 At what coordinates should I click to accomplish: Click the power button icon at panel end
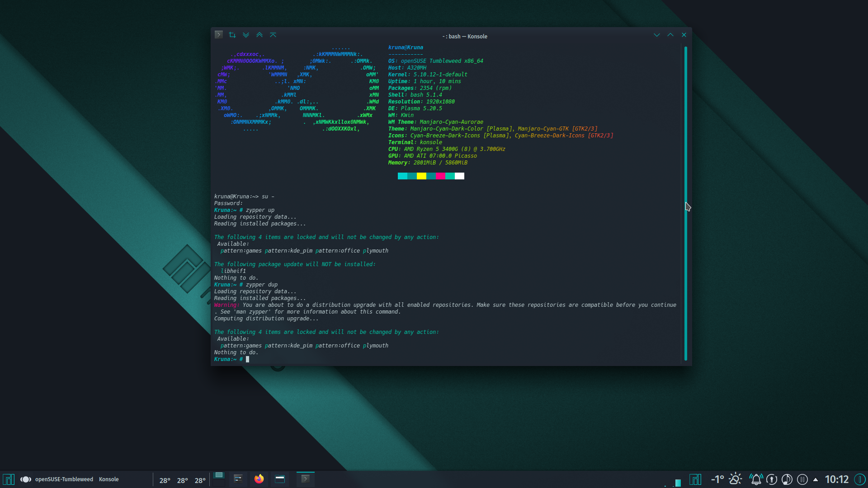[x=860, y=479]
